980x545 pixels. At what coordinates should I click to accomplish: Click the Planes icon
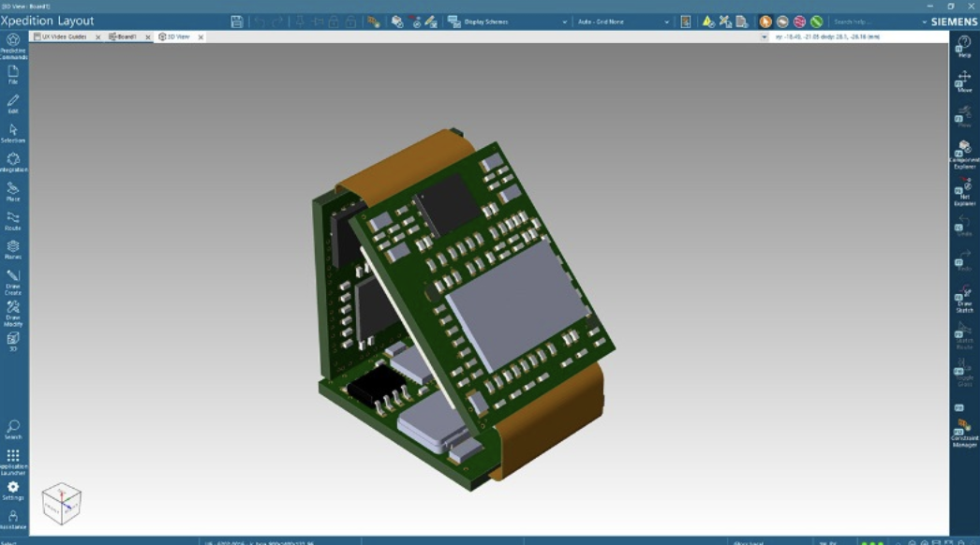tap(13, 248)
